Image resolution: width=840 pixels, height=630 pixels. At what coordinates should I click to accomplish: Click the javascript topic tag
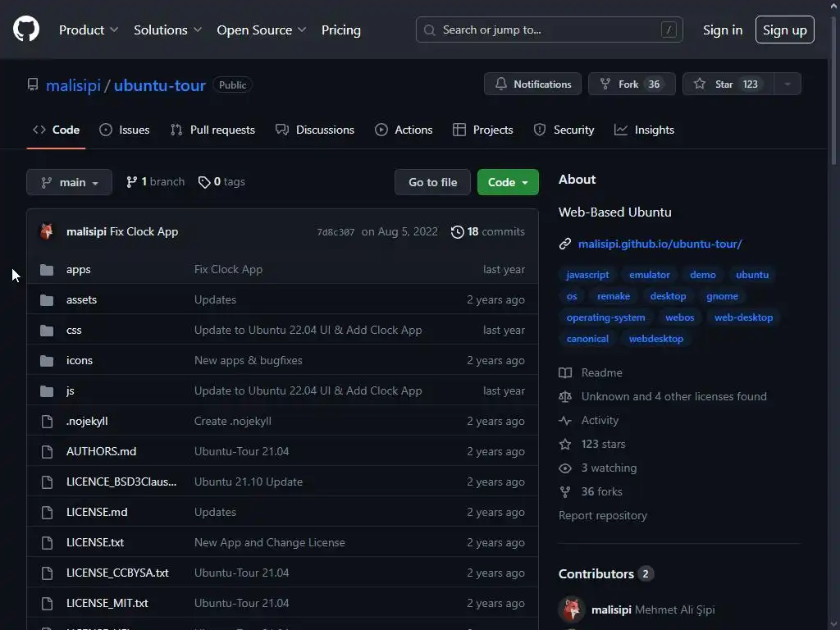click(587, 275)
